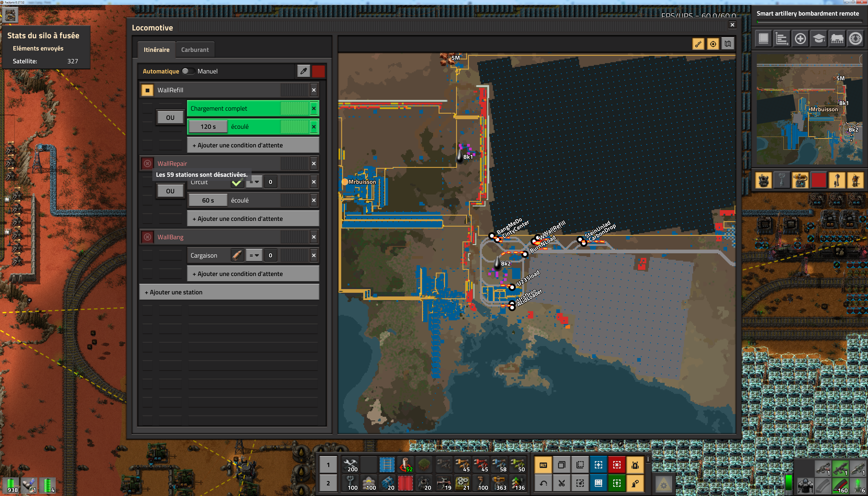Switch to the Carburant tab

click(x=195, y=50)
